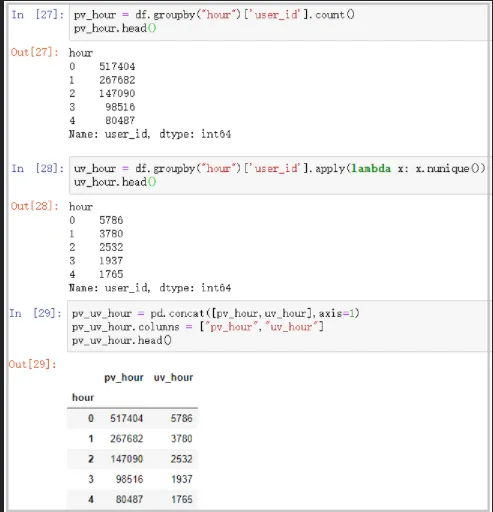Viewport: 493px width, 512px height.
Task: Select the Out[29] prompt label
Action: (32, 364)
